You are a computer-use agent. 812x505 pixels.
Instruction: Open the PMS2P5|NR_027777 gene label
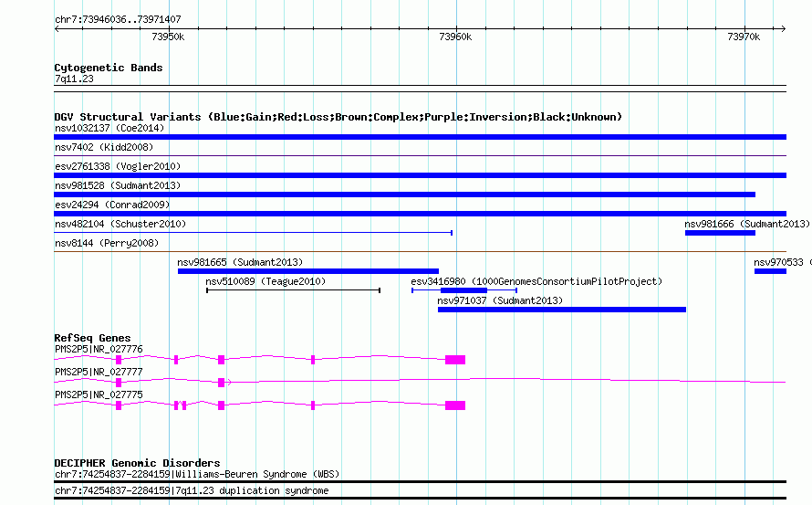[99, 372]
